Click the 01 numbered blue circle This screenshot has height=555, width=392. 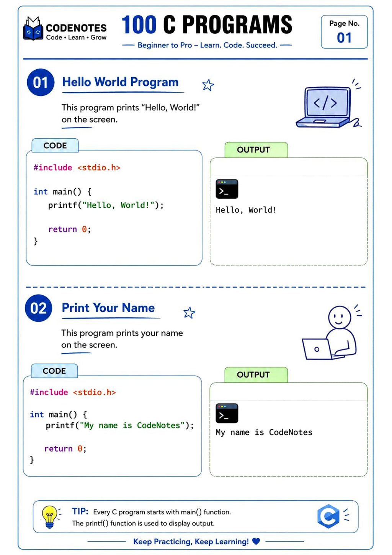[40, 82]
